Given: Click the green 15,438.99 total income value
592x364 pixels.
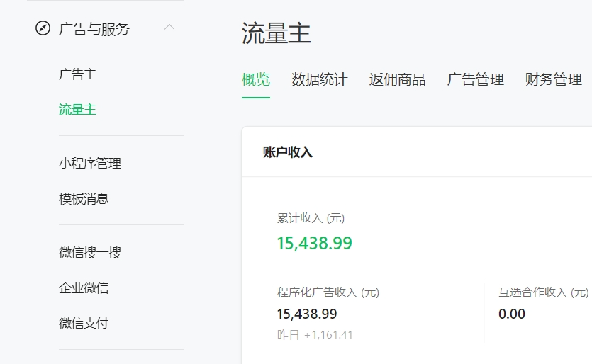Looking at the screenshot, I should 315,243.
